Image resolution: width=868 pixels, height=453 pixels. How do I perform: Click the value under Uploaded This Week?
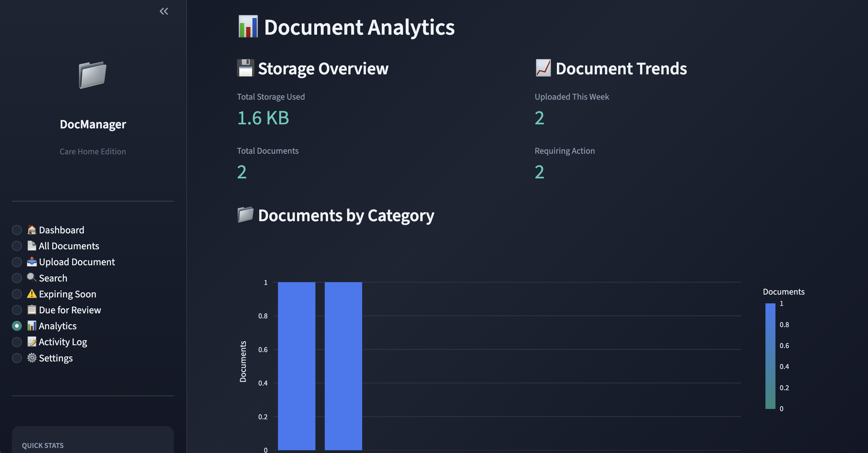tap(539, 118)
